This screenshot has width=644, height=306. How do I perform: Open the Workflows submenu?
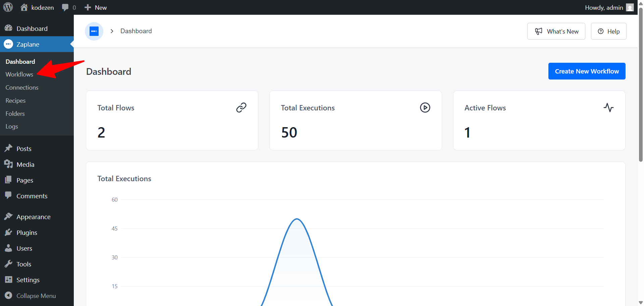click(19, 74)
